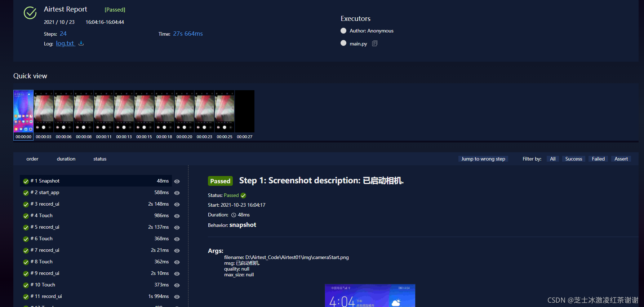Open quick view thumbnail at 00:00:18

(x=164, y=111)
